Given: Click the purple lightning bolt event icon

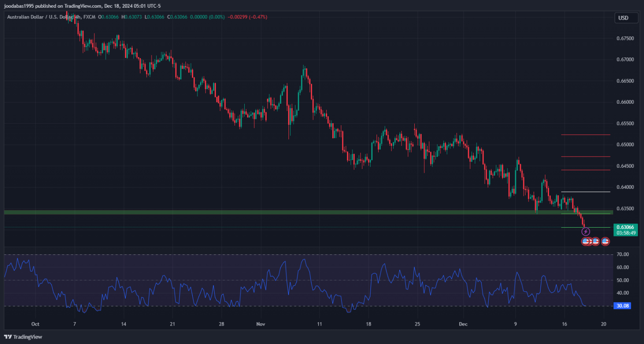Looking at the screenshot, I should 586,232.
